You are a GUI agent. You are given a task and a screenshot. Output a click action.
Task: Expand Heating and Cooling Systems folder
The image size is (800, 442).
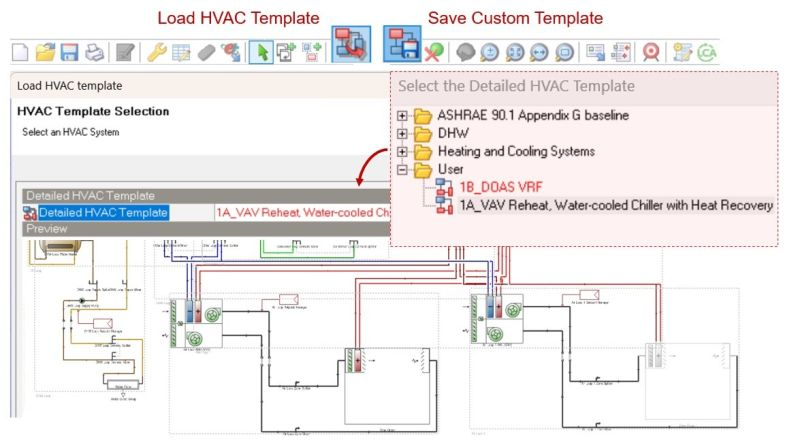click(x=403, y=151)
